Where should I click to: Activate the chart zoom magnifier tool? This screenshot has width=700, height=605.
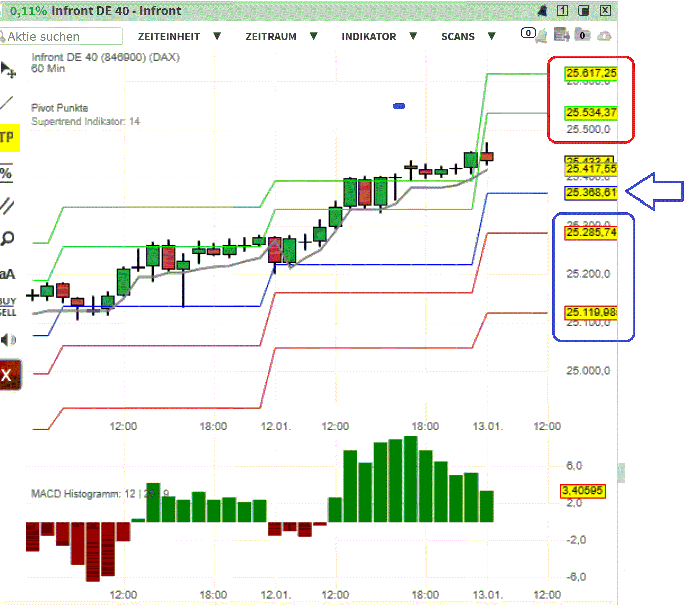8,238
